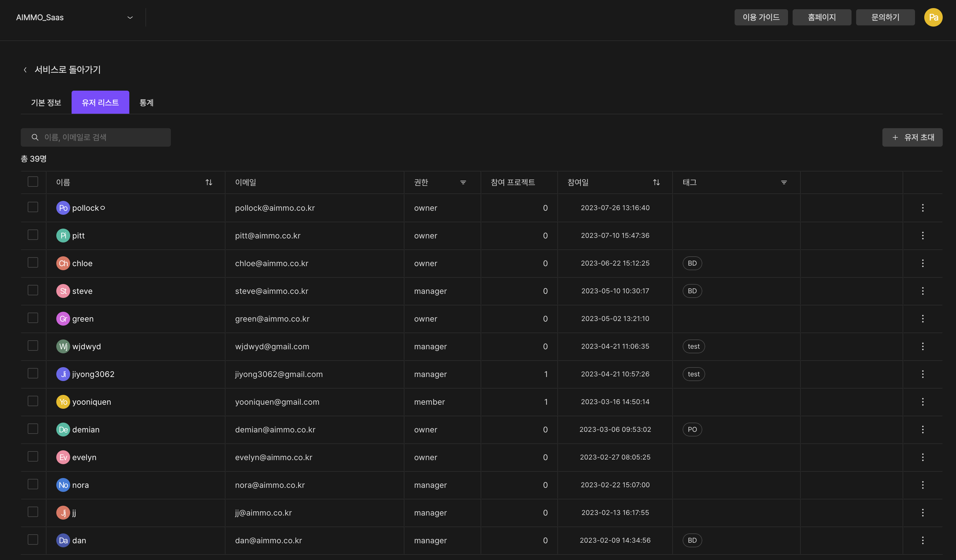The height and width of the screenshot is (560, 956).
Task: Click the 문의하기 button
Action: point(885,17)
